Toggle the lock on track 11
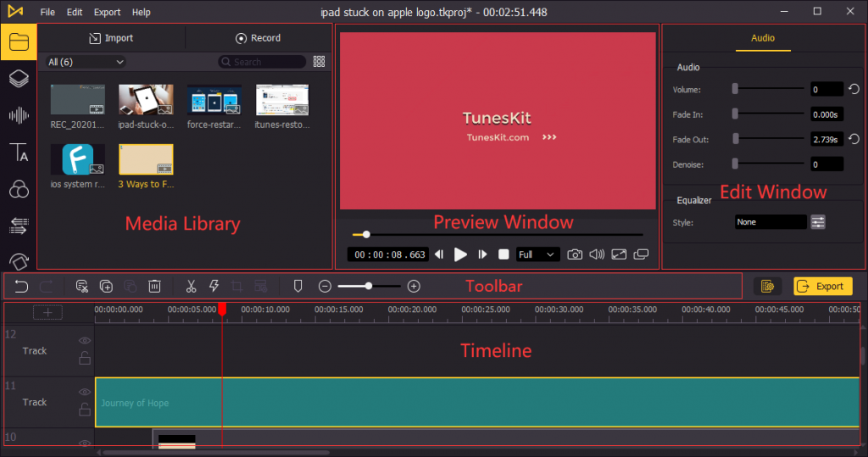The width and height of the screenshot is (868, 457). [x=84, y=410]
